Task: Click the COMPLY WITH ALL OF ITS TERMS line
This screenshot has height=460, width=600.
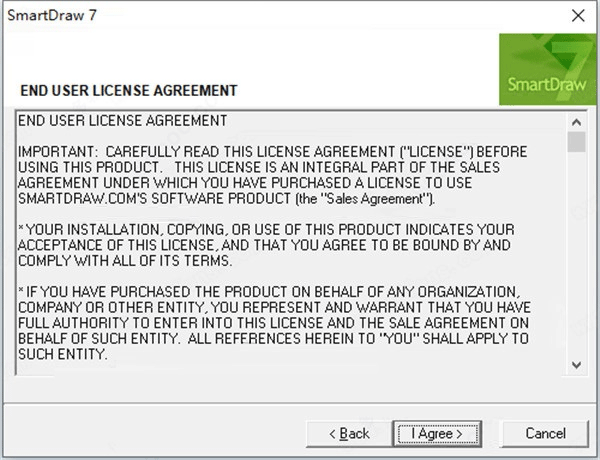Action: pos(126,260)
